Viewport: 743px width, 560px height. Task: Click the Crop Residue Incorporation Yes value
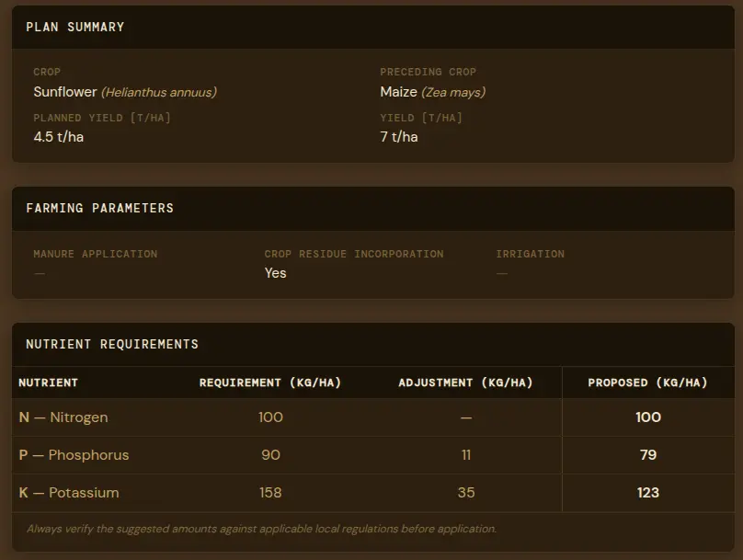click(x=275, y=273)
